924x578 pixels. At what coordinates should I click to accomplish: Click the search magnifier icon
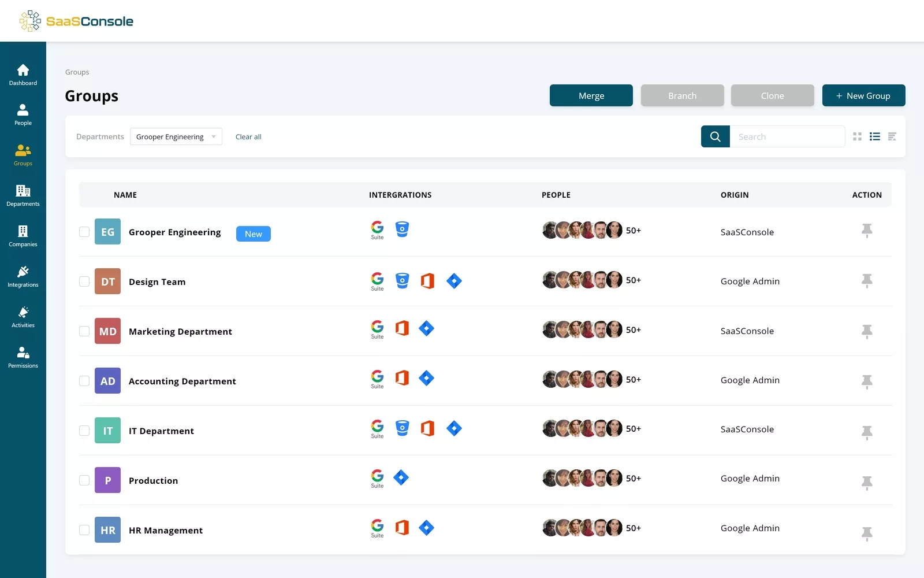pyautogui.click(x=715, y=136)
